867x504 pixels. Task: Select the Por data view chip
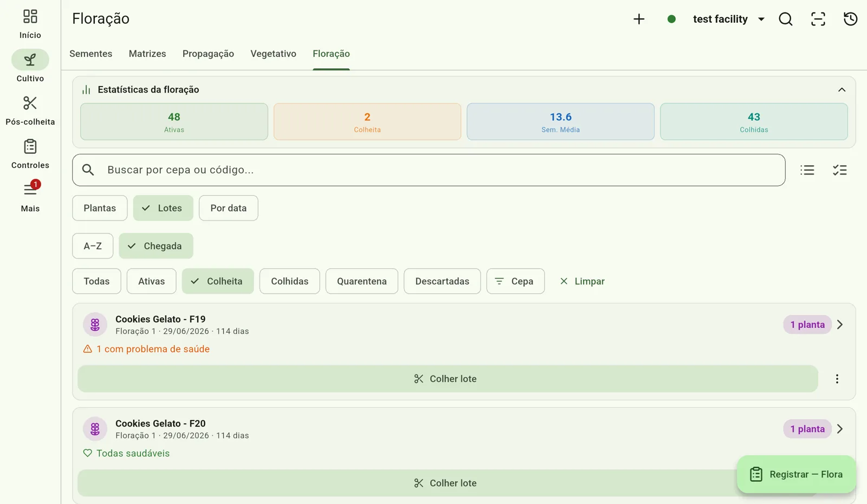229,208
